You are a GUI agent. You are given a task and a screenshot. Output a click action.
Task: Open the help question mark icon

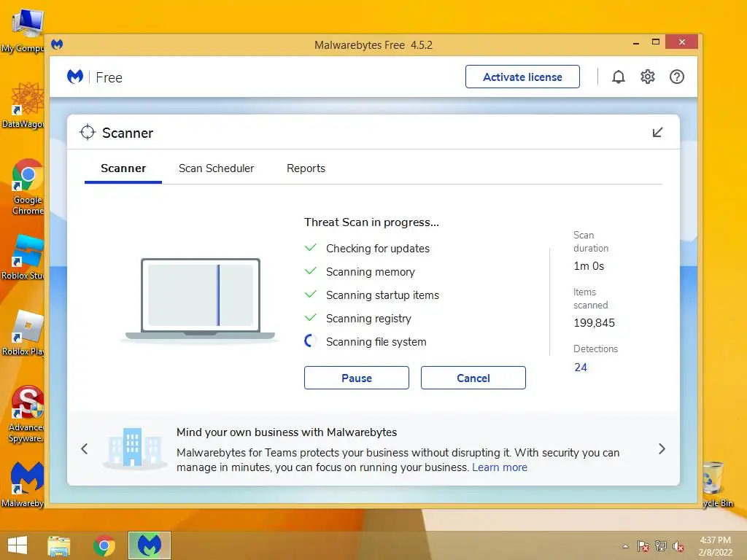pos(676,77)
